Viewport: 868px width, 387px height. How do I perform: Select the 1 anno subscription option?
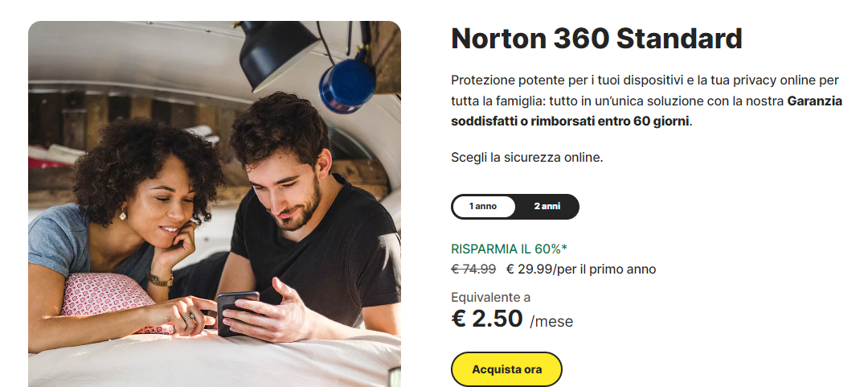click(483, 207)
